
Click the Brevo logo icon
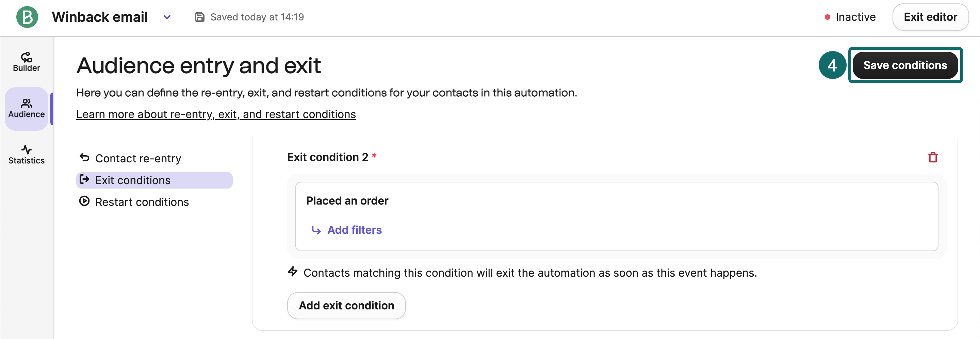point(27,17)
